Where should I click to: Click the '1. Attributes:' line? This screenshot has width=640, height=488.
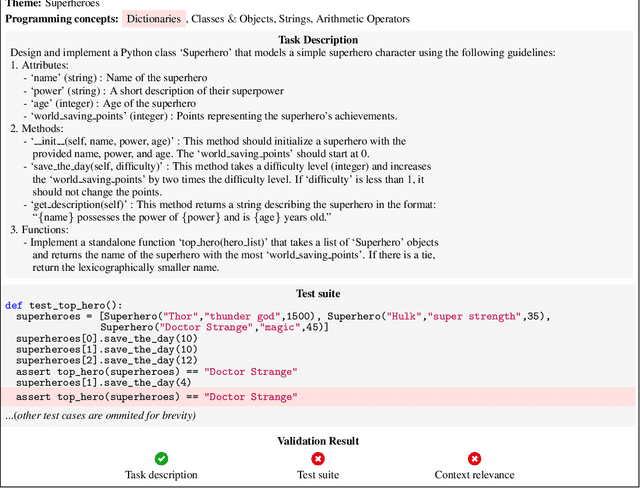[x=40, y=65]
